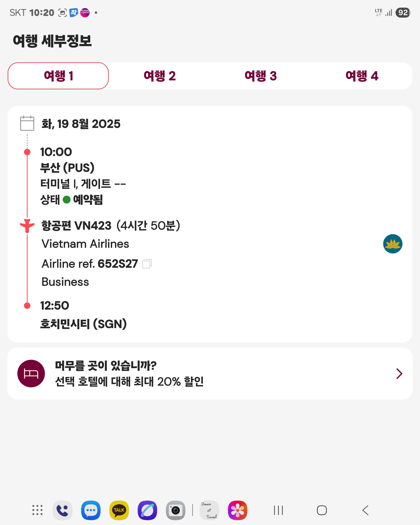Expand the hotel discount offer chevron

(399, 374)
